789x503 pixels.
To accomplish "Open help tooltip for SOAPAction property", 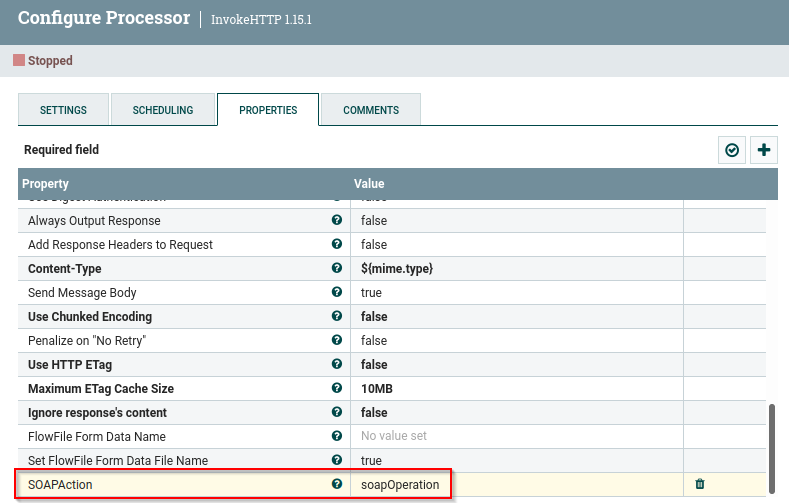I will pos(337,484).
